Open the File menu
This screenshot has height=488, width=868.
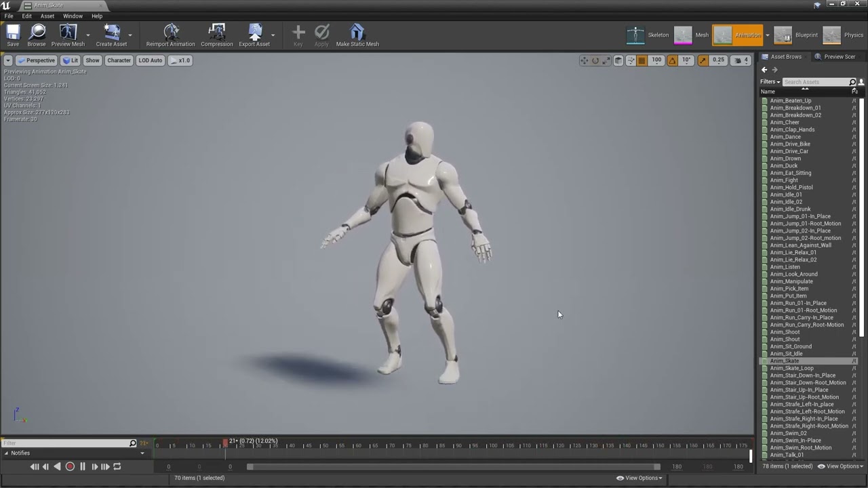[9, 16]
